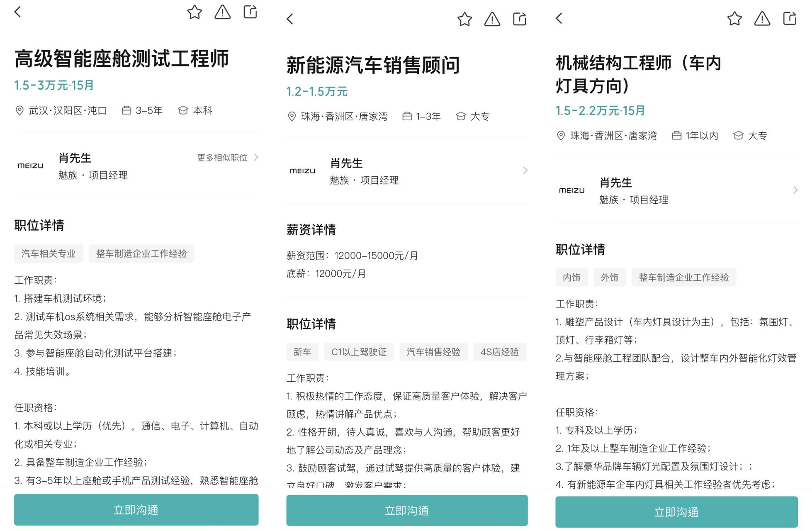The height and width of the screenshot is (531, 812).
Task: Report the 新能源汽车销售顾问 listing via warning icon
Action: pos(492,19)
